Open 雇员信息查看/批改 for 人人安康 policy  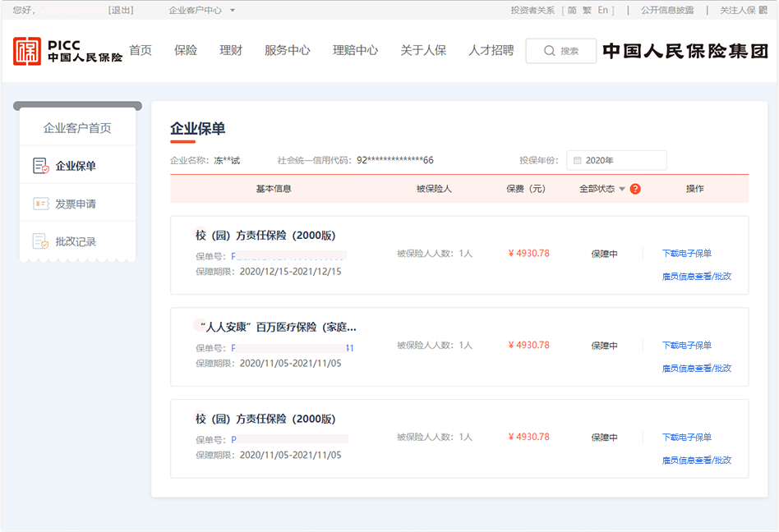click(697, 369)
